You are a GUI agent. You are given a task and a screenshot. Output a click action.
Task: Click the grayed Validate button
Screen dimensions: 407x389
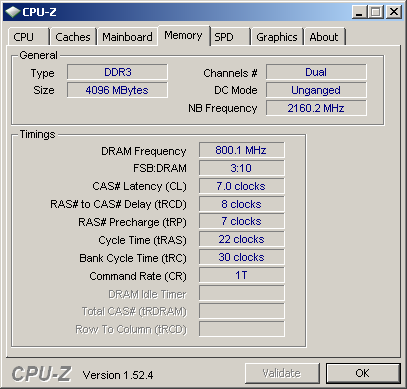pos(282,373)
